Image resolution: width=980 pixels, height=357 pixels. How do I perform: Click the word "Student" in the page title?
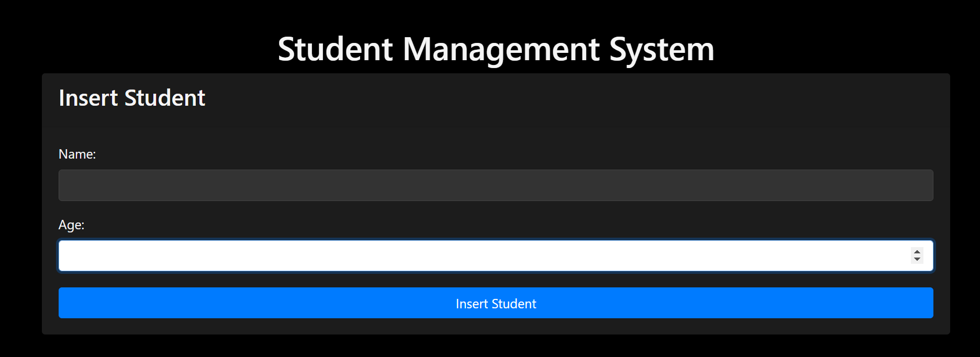(335, 49)
